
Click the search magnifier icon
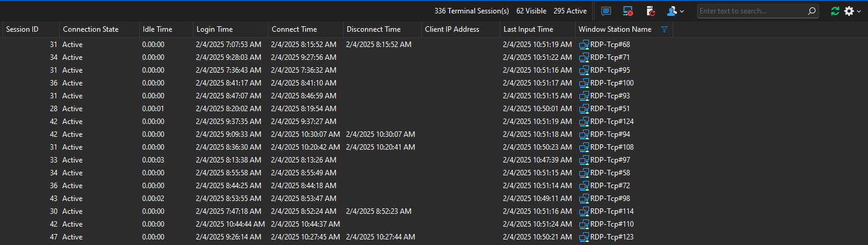[812, 11]
